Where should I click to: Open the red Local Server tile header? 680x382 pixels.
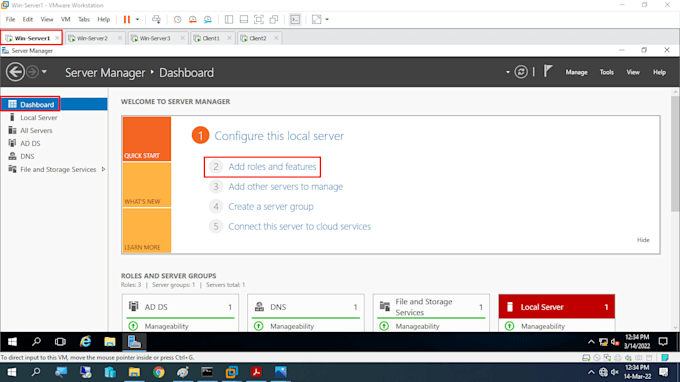tap(556, 307)
